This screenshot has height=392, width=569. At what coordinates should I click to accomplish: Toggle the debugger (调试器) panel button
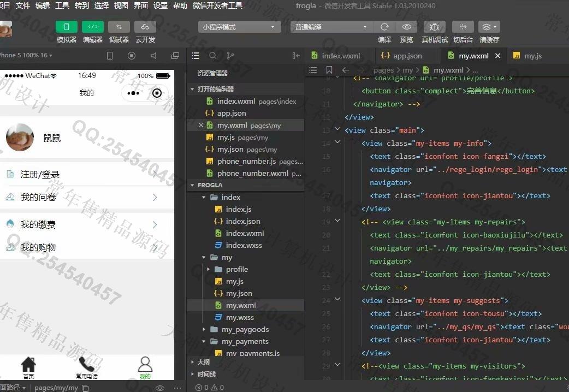(x=118, y=27)
